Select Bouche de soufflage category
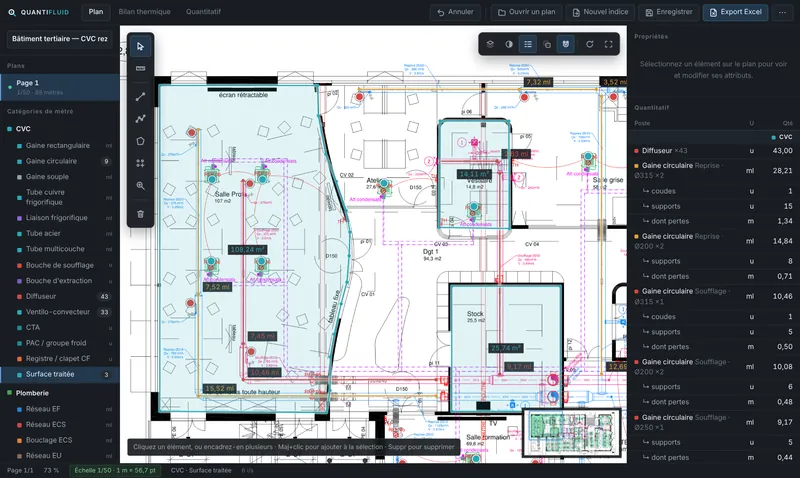The image size is (800, 478). point(60,265)
